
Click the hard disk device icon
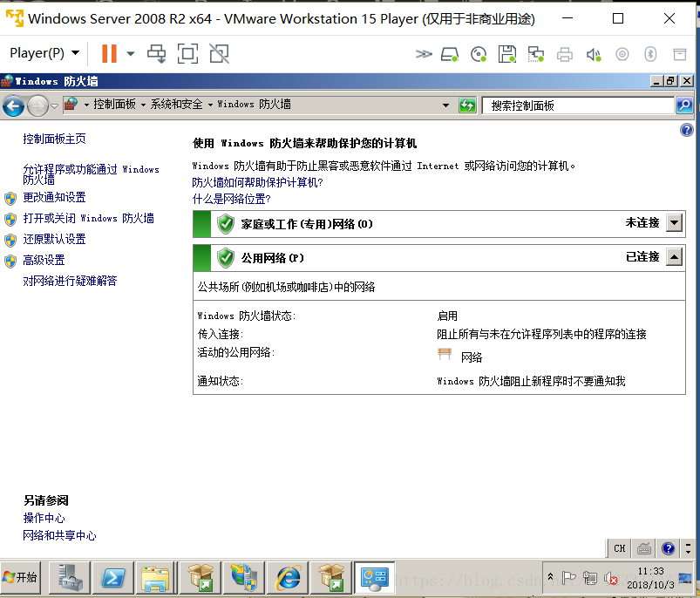tap(450, 54)
